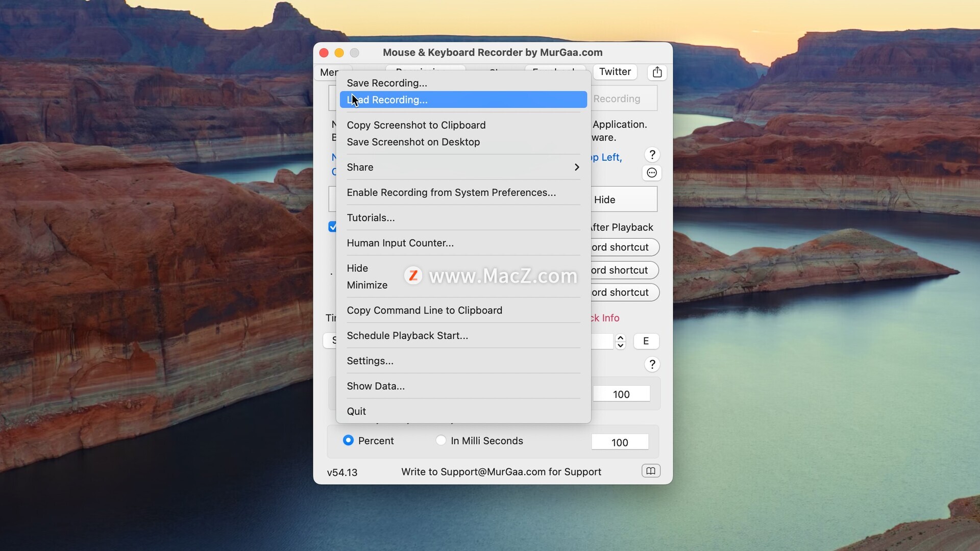Screen dimensions: 980x551
Task: Click the question mark help button near Left
Action: pos(652,155)
